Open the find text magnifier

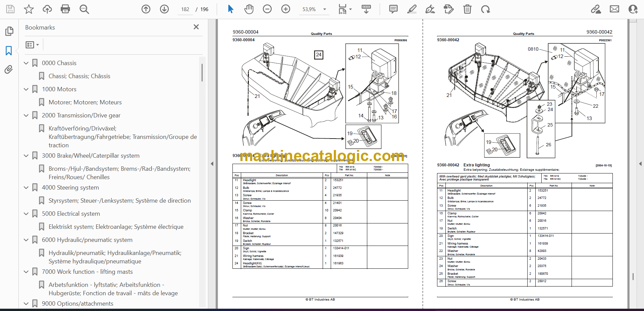coord(84,9)
